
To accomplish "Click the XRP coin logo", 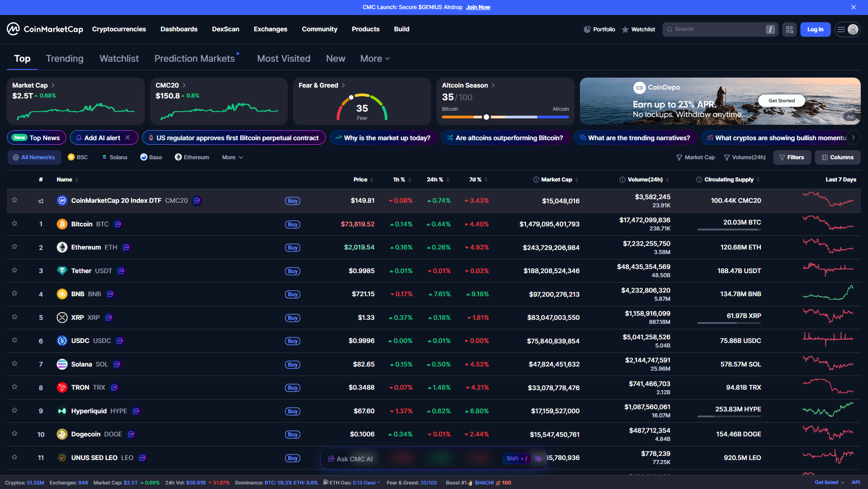I will pyautogui.click(x=62, y=318).
